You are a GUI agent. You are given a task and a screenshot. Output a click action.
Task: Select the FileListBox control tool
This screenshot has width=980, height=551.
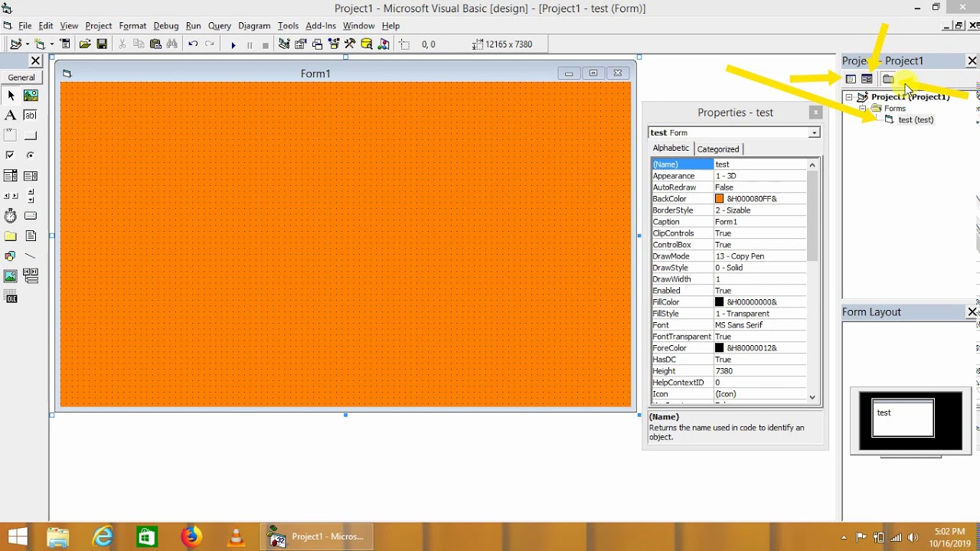click(31, 236)
